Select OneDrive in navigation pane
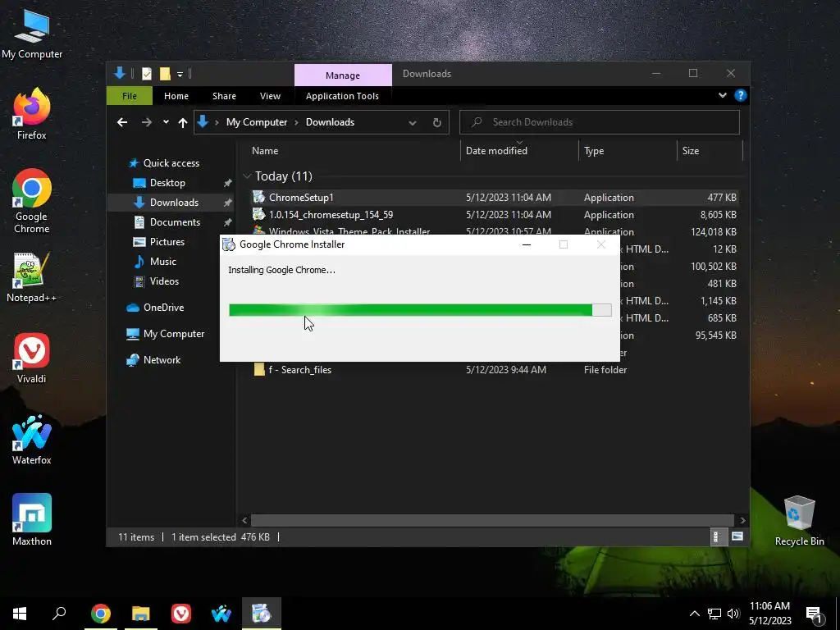Viewport: 840px width, 630px height. pyautogui.click(x=163, y=308)
